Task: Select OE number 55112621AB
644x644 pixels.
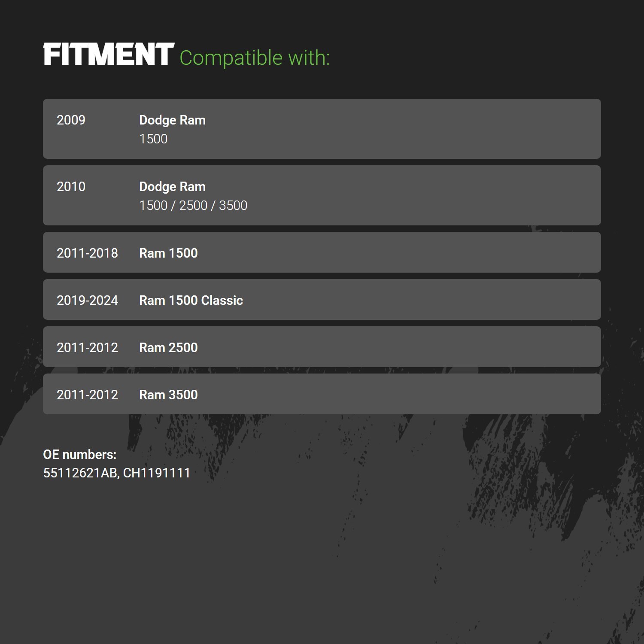Action: [80, 473]
